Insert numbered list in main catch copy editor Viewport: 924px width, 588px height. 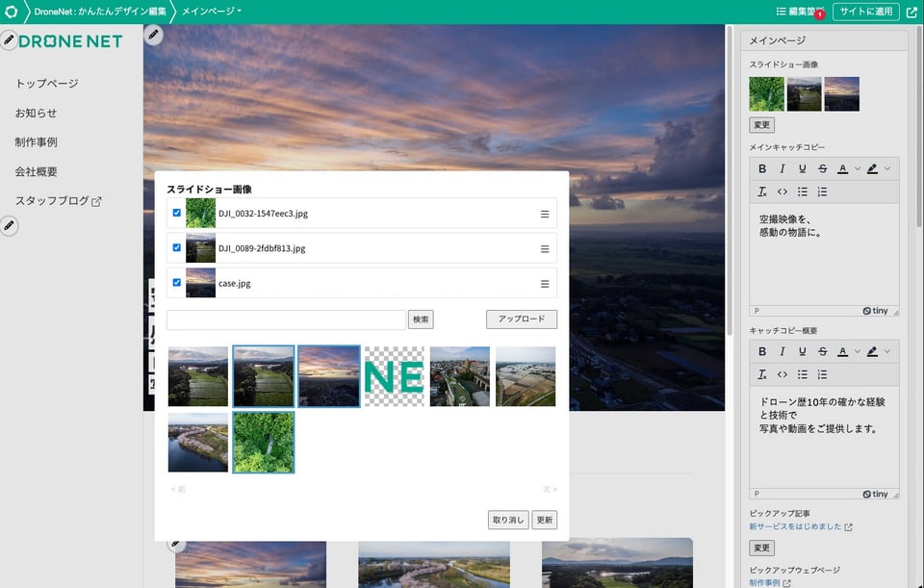822,192
